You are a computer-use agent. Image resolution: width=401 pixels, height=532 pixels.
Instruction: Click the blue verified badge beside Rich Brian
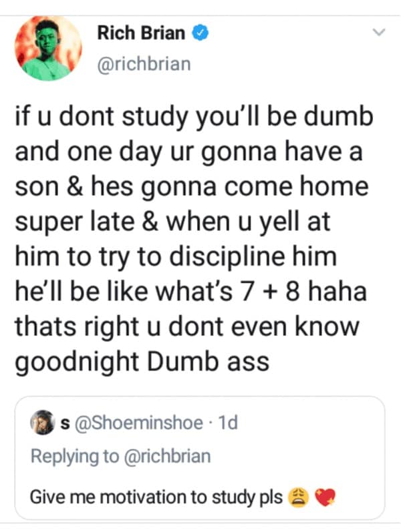click(x=198, y=33)
